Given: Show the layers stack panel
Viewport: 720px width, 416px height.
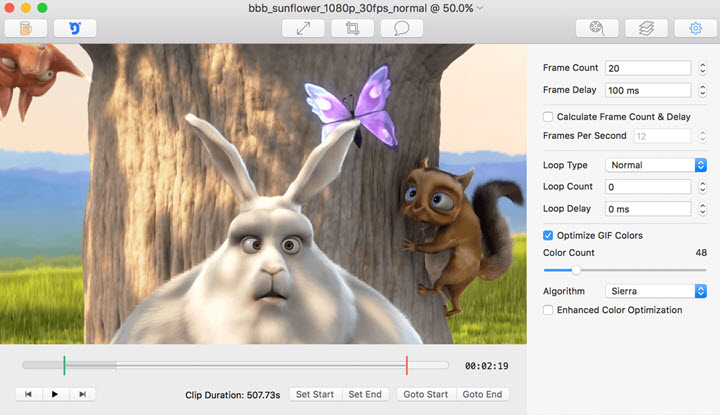Looking at the screenshot, I should (x=646, y=28).
